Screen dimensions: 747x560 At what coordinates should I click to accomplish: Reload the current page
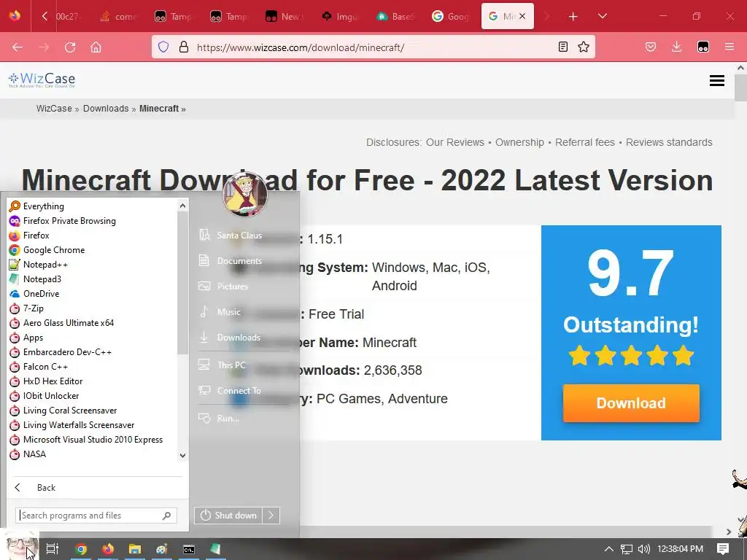(x=70, y=47)
